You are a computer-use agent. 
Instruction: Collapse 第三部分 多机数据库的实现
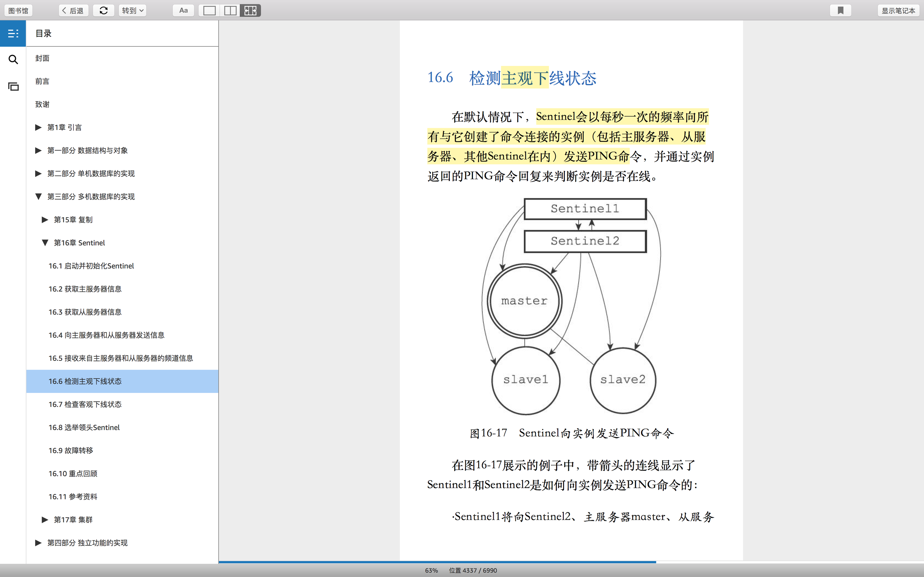[x=38, y=197]
